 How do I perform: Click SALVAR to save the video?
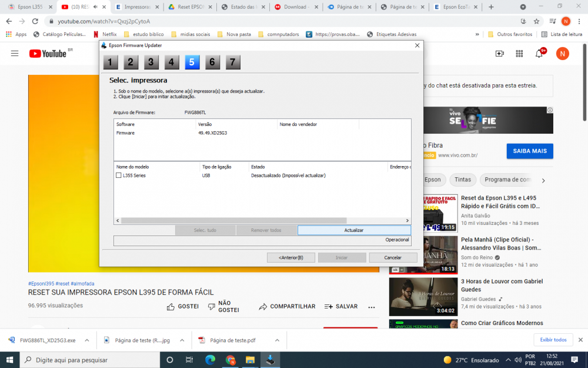341,306
